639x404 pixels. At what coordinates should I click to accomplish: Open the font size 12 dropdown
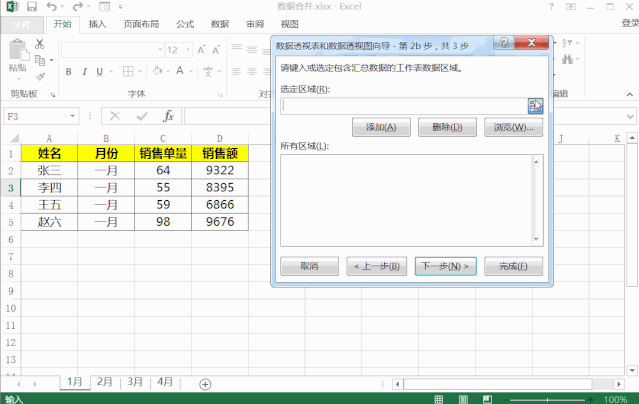click(188, 50)
